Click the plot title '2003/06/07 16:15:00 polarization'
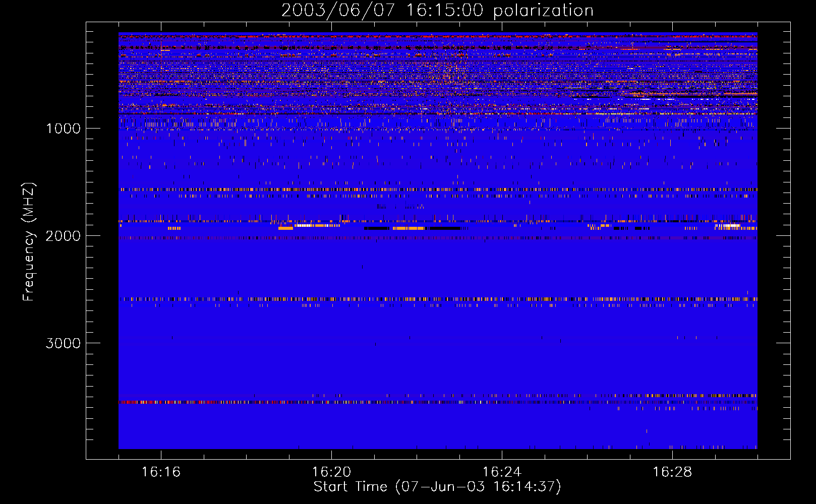 pyautogui.click(x=437, y=10)
